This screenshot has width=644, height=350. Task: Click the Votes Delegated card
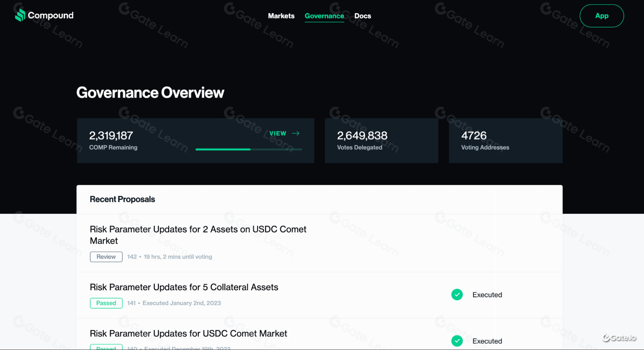point(381,141)
